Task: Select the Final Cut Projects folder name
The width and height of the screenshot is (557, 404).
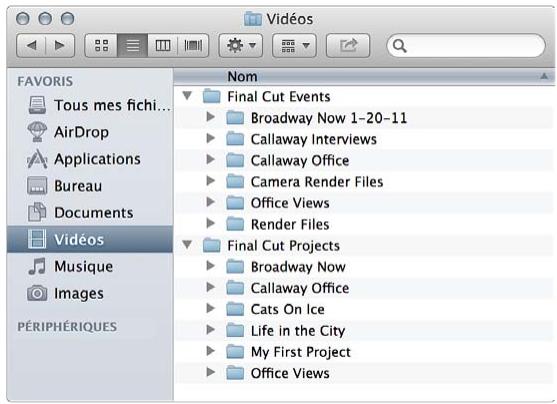Action: [x=283, y=246]
